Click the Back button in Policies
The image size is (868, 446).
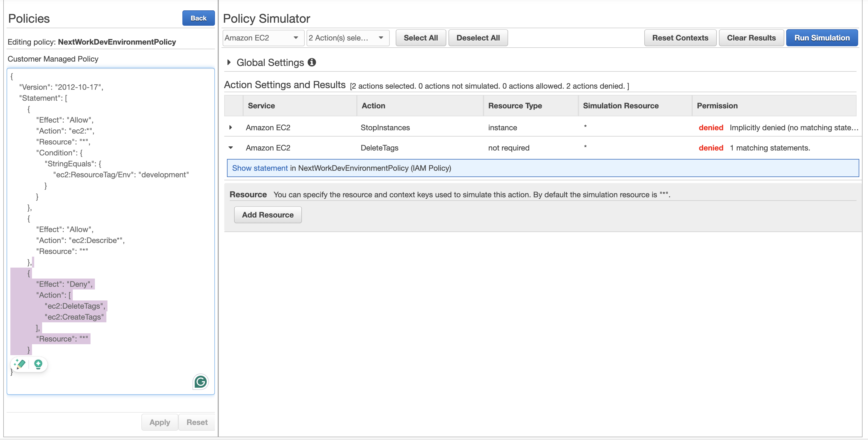(x=199, y=18)
